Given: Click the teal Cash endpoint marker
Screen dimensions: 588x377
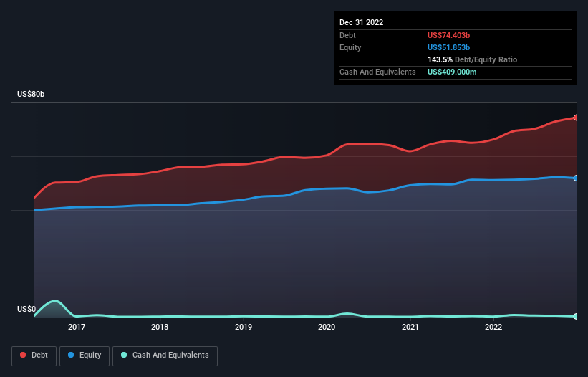Looking at the screenshot, I should (x=576, y=317).
